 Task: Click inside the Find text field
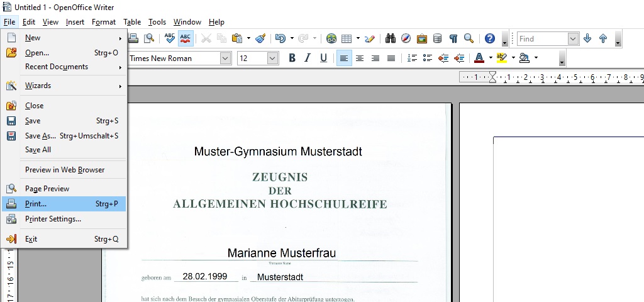pyautogui.click(x=541, y=38)
